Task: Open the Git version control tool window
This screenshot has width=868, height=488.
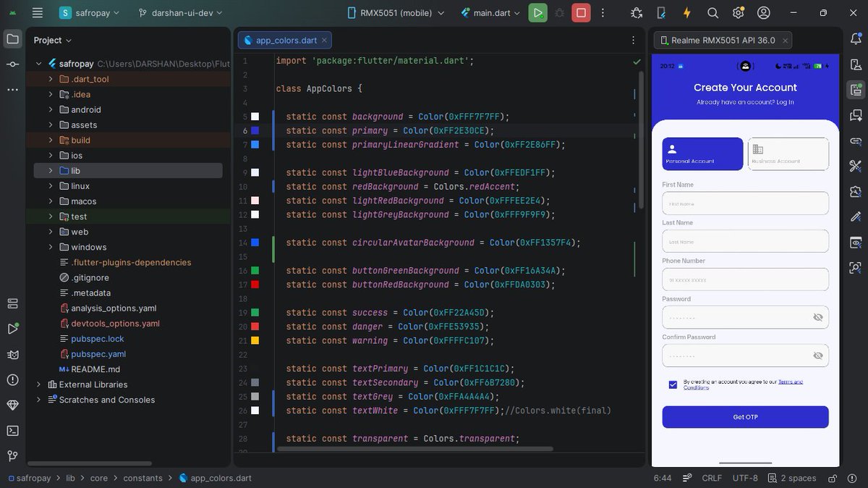Action: 12,455
